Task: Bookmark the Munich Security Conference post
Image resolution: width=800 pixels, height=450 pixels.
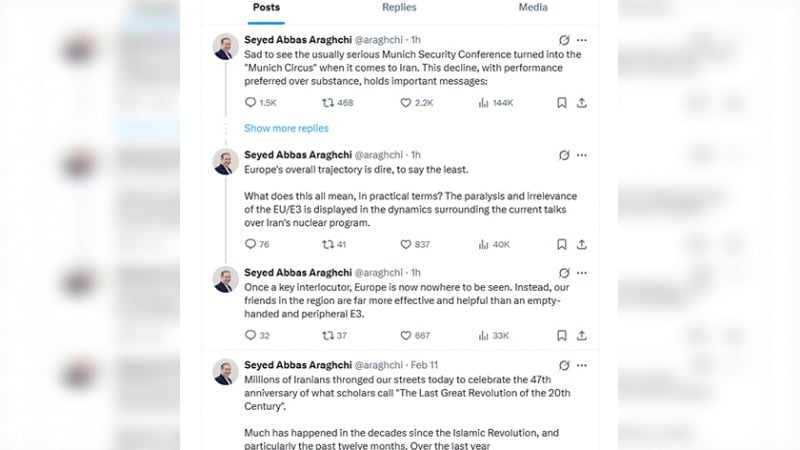Action: 562,102
